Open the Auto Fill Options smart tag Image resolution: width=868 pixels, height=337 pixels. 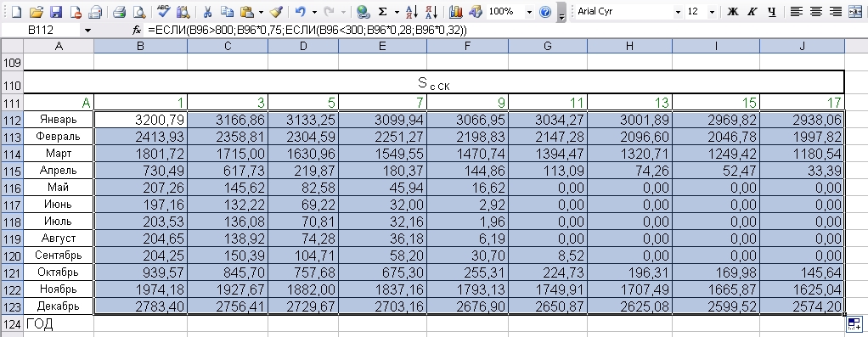pyautogui.click(x=854, y=325)
